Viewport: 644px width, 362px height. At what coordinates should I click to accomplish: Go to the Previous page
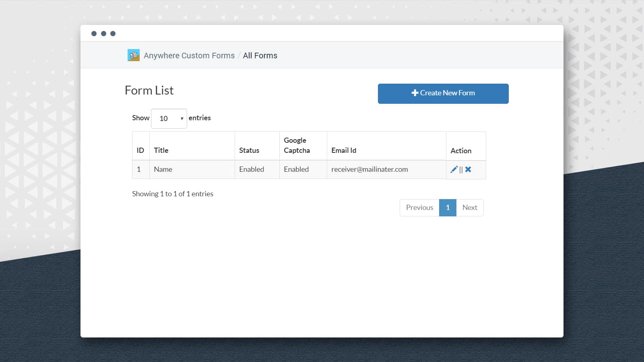coord(419,208)
